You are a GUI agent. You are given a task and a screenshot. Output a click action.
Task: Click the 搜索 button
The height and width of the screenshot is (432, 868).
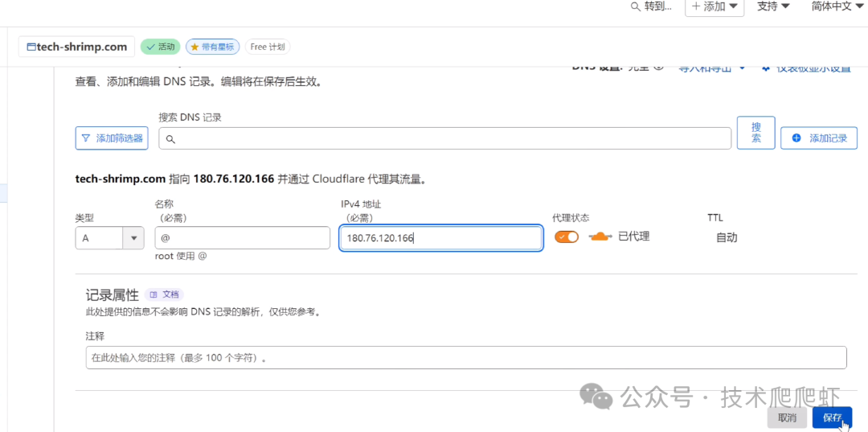[755, 133]
